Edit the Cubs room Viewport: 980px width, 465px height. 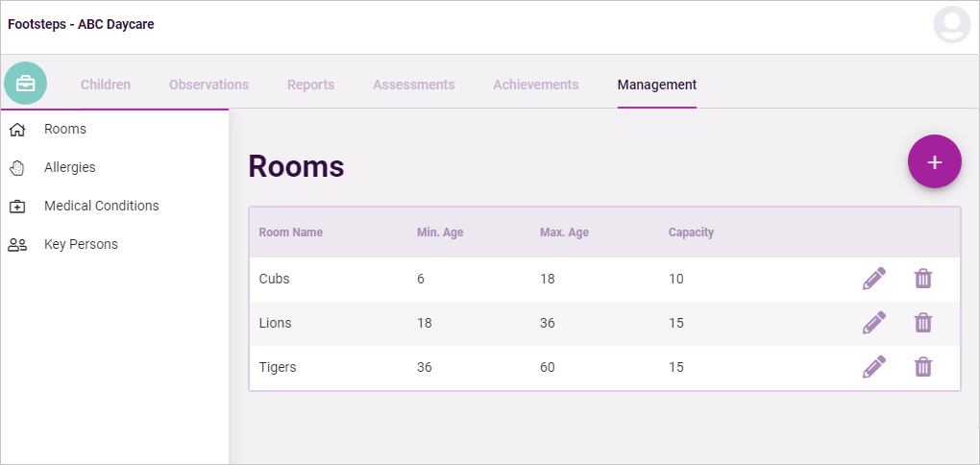[873, 279]
